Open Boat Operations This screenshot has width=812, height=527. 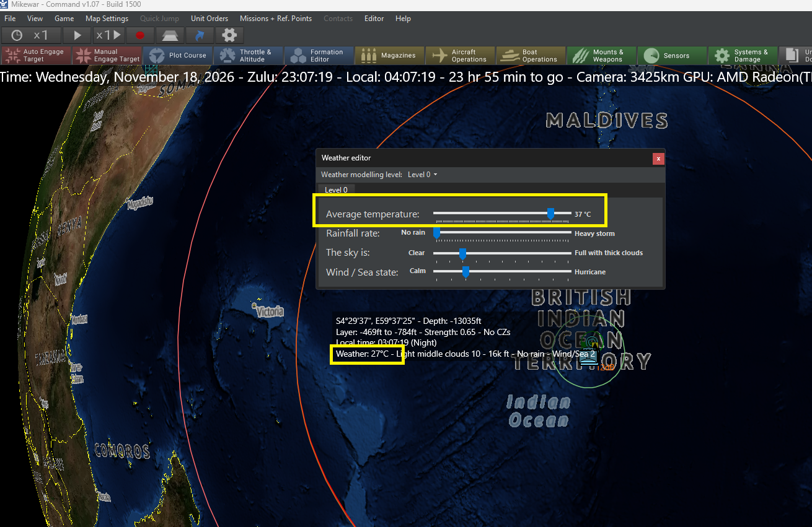(x=531, y=56)
